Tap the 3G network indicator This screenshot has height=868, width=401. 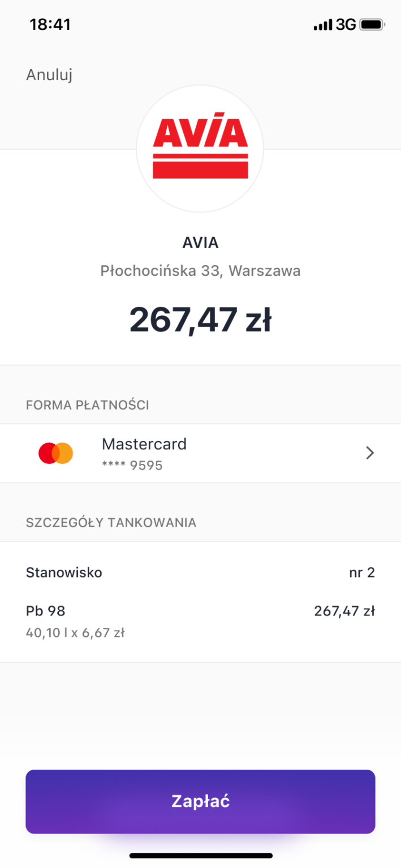(x=346, y=25)
